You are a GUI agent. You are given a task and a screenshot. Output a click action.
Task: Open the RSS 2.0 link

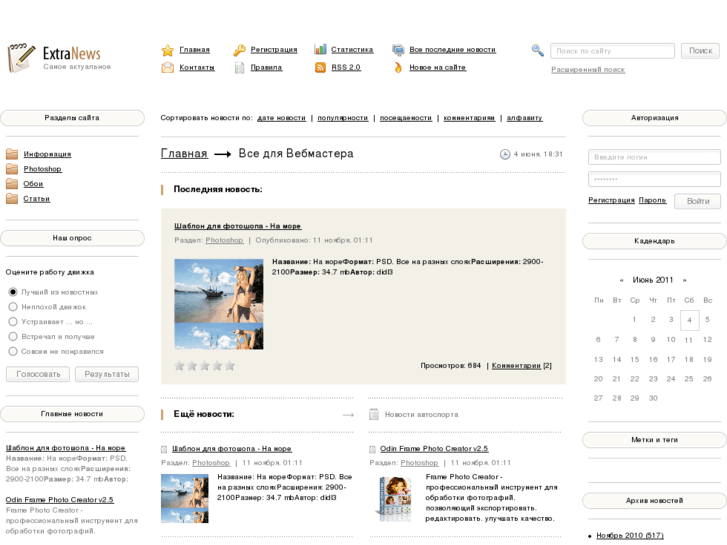point(346,68)
